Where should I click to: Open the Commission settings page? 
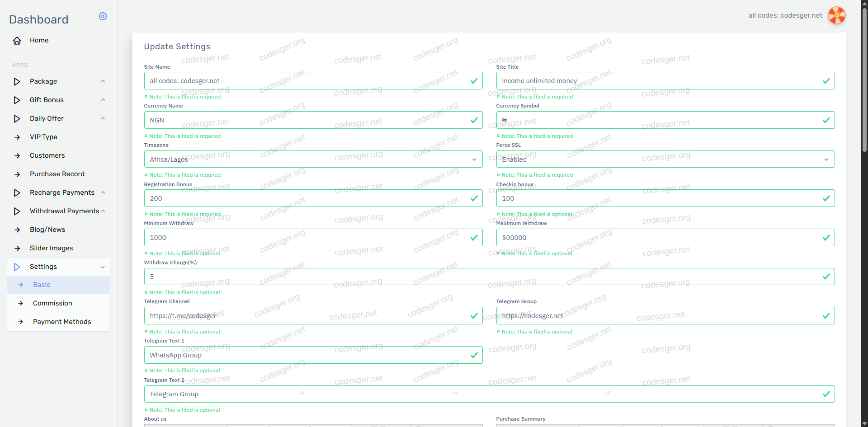pyautogui.click(x=52, y=303)
